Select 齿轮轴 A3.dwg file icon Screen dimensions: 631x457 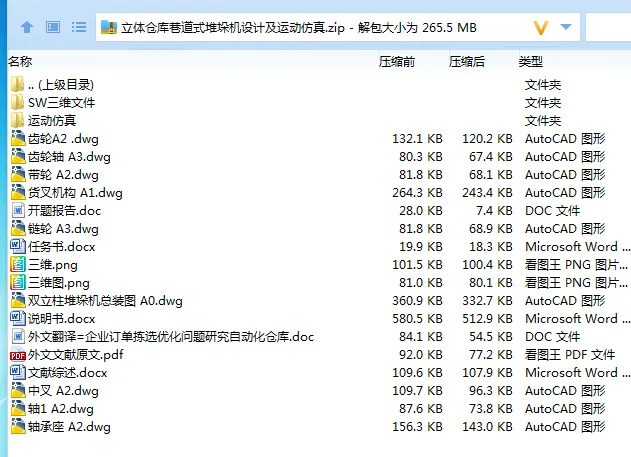(18, 156)
